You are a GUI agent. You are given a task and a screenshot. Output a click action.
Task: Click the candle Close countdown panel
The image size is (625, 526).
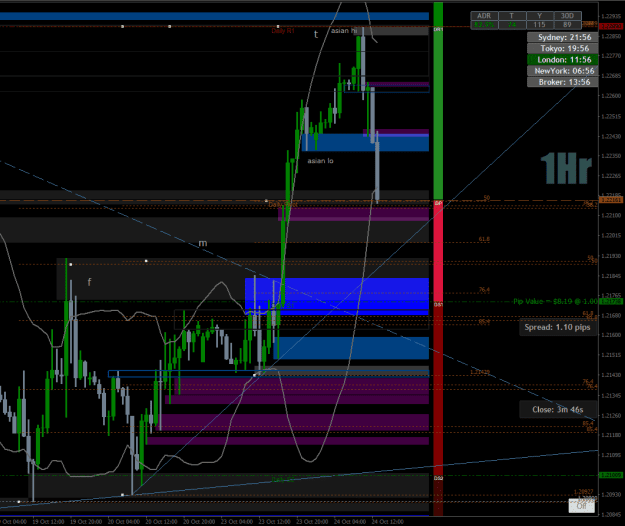tap(558, 409)
